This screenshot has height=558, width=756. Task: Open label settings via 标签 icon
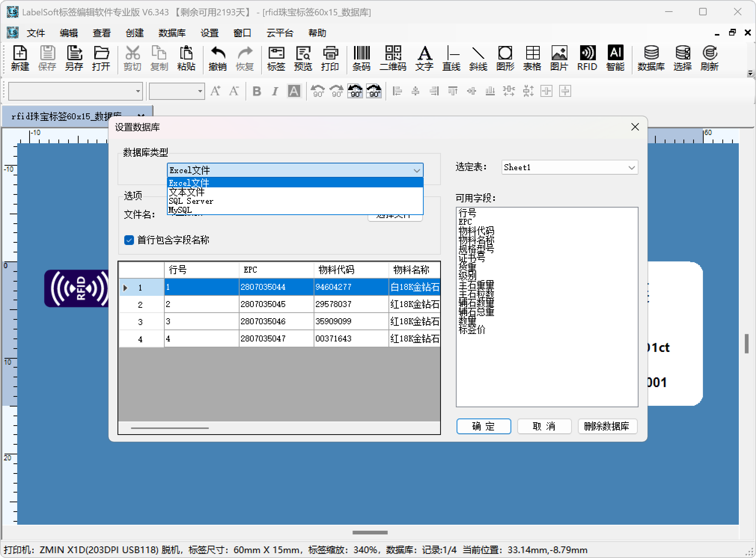pyautogui.click(x=276, y=58)
